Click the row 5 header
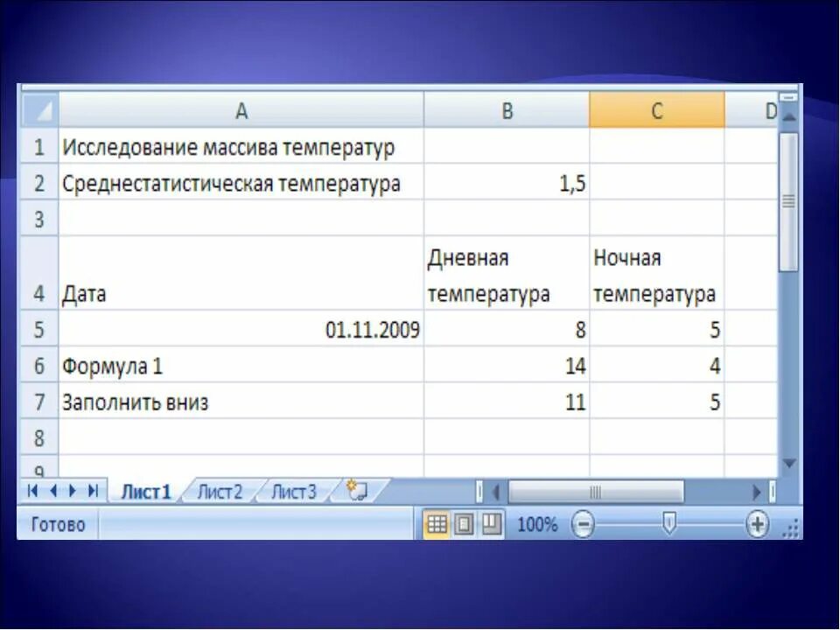Screen dimensions: 840x630 tap(38, 330)
